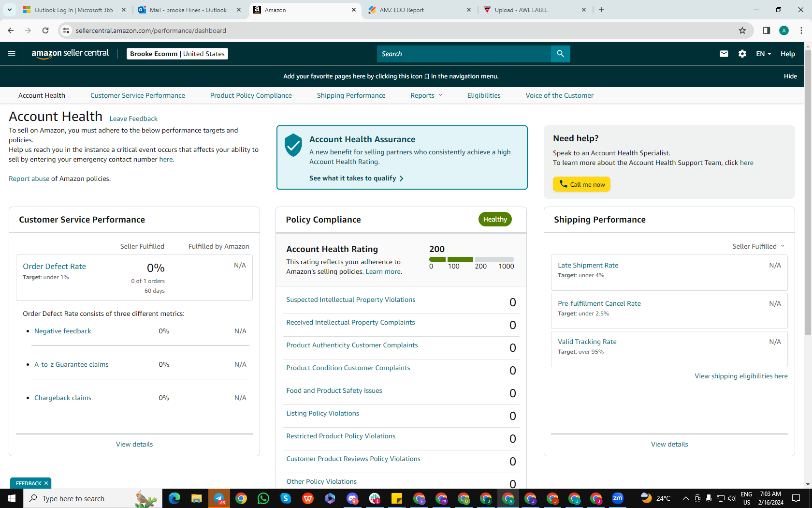This screenshot has height=508, width=812.
Task: Click the Report abuse link
Action: pyautogui.click(x=29, y=179)
